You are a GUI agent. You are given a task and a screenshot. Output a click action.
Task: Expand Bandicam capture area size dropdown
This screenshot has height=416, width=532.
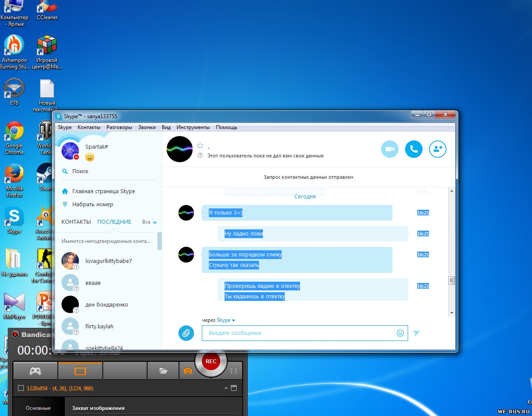(226, 388)
